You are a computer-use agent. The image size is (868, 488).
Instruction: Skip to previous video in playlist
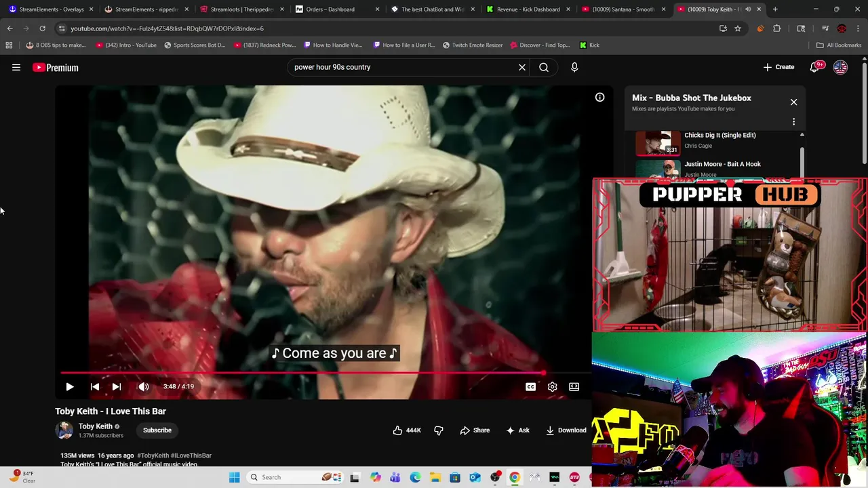click(x=95, y=386)
